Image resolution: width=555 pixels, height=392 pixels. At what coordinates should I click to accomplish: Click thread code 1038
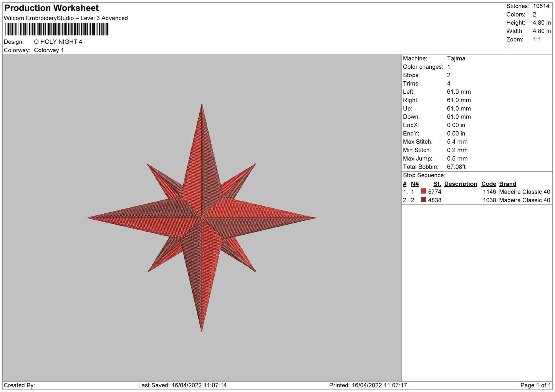click(x=489, y=200)
